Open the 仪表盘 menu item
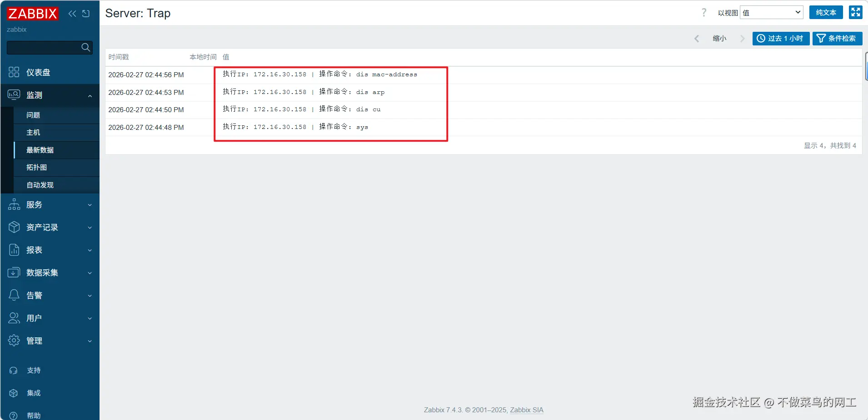The image size is (868, 420). coord(50,72)
